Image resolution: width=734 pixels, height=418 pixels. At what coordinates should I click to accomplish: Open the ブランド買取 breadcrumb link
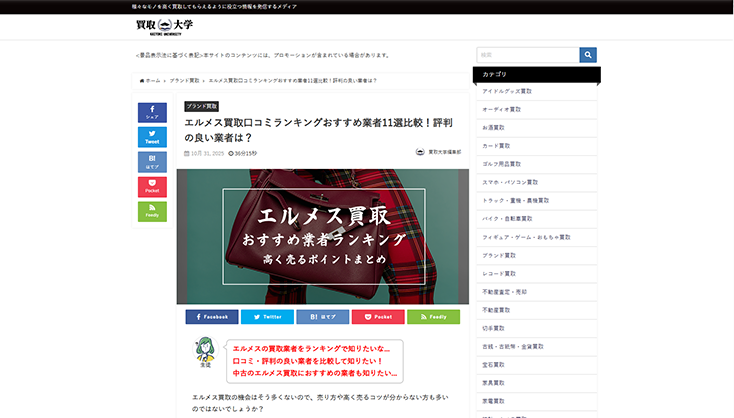click(185, 80)
